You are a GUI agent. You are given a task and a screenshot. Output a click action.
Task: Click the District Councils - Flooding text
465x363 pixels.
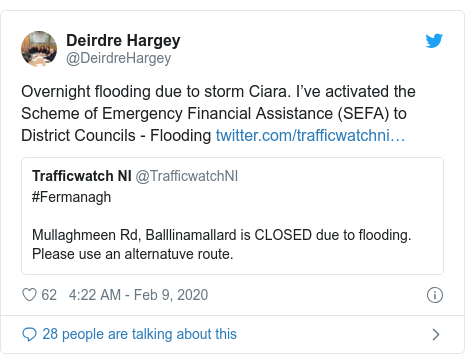(116, 136)
